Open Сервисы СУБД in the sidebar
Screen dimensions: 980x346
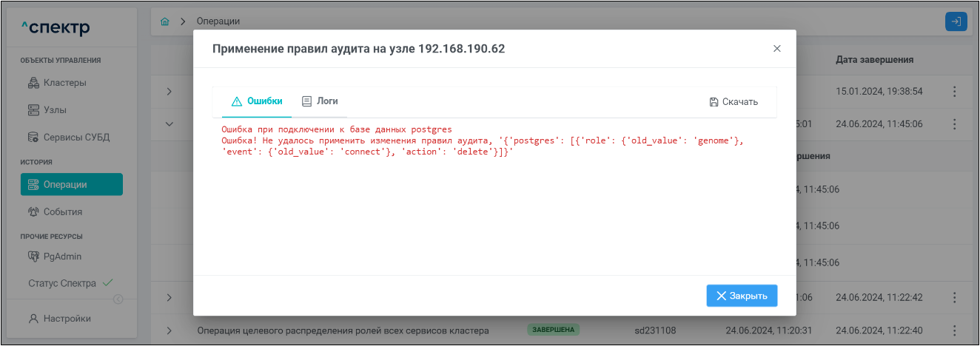click(75, 137)
